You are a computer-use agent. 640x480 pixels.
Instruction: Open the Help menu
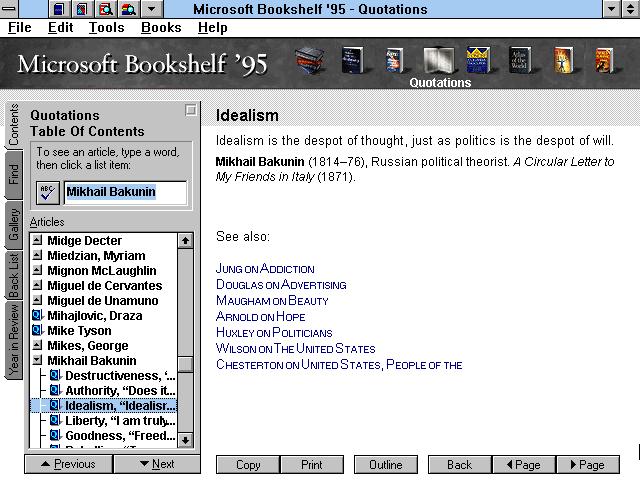[x=213, y=27]
